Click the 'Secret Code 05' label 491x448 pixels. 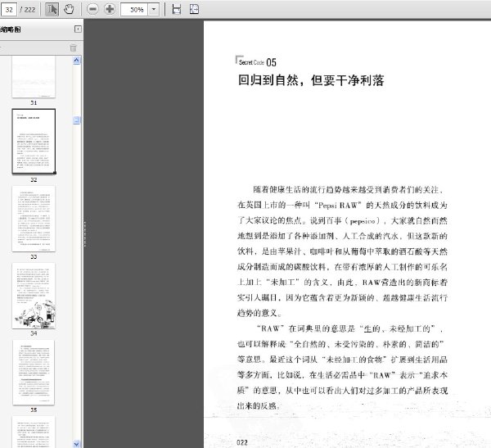(257, 62)
